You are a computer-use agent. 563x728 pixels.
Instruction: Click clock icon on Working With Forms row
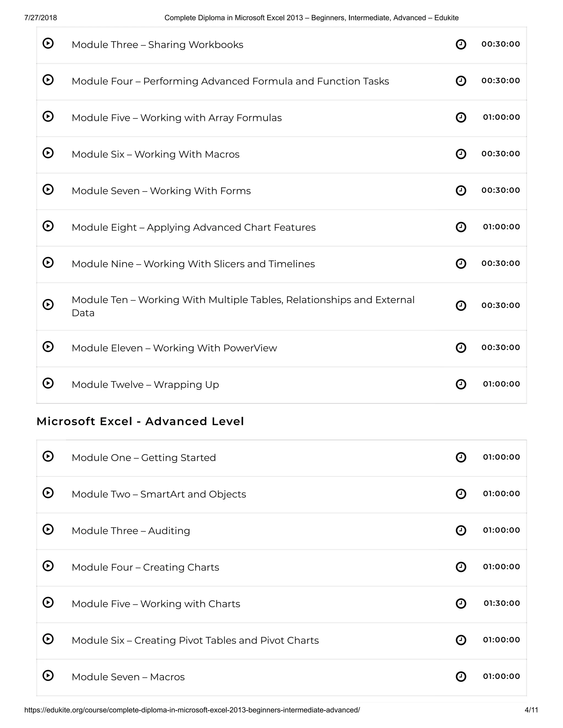coord(461,190)
